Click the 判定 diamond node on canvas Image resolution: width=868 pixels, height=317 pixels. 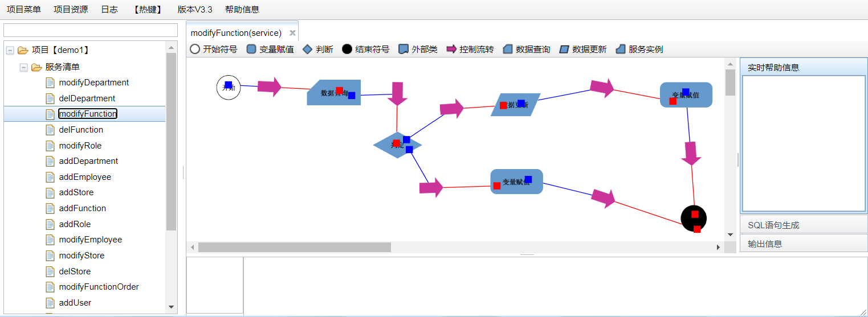397,145
